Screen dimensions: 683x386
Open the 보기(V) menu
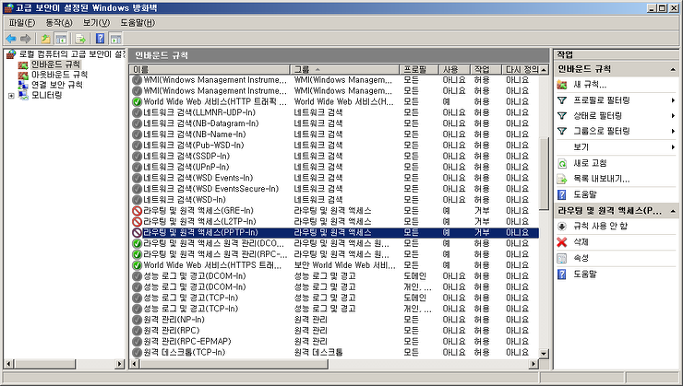(x=96, y=23)
